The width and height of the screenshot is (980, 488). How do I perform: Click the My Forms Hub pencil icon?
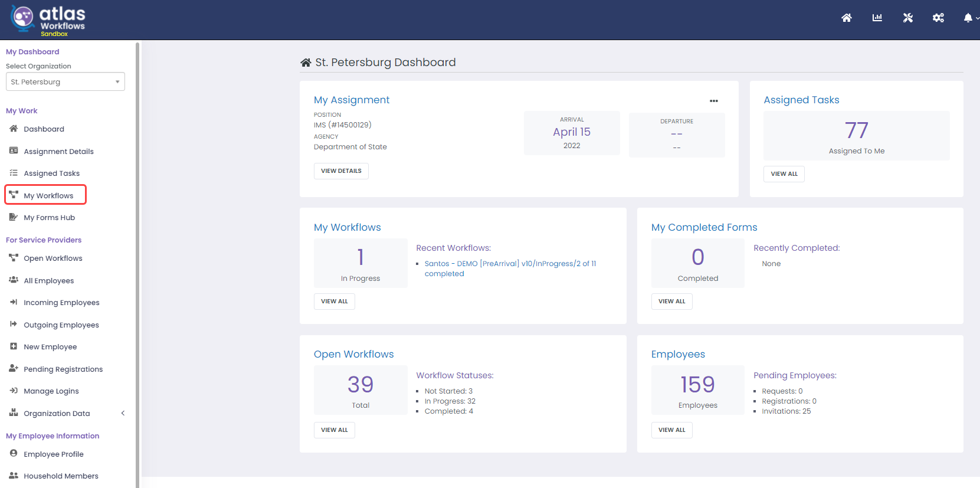(x=14, y=217)
